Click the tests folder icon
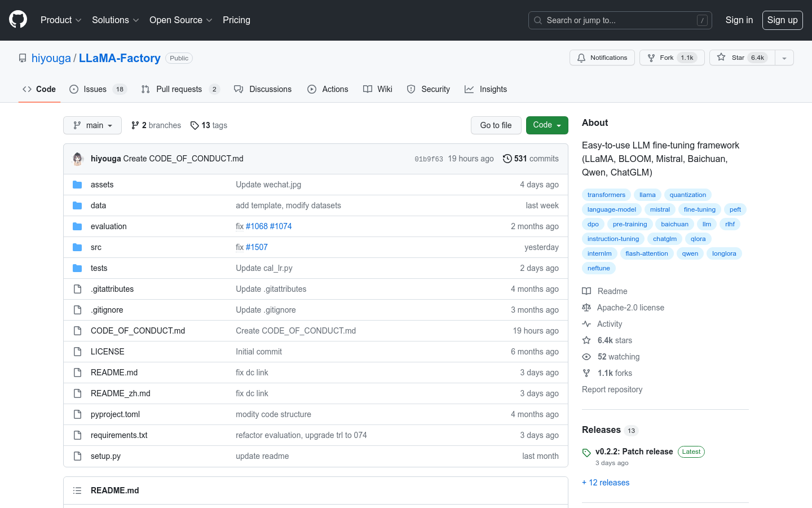Image resolution: width=812 pixels, height=508 pixels. tap(77, 268)
